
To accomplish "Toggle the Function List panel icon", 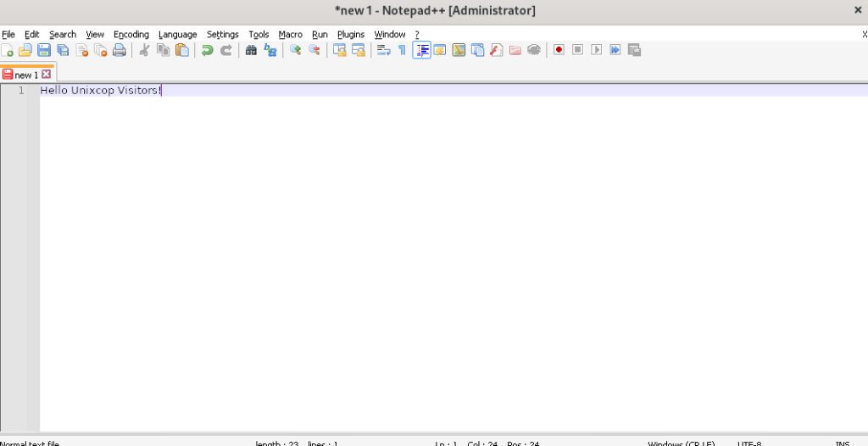I will (497, 50).
